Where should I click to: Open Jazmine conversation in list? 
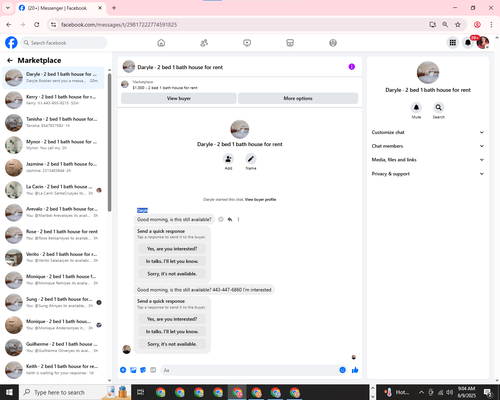point(53,167)
